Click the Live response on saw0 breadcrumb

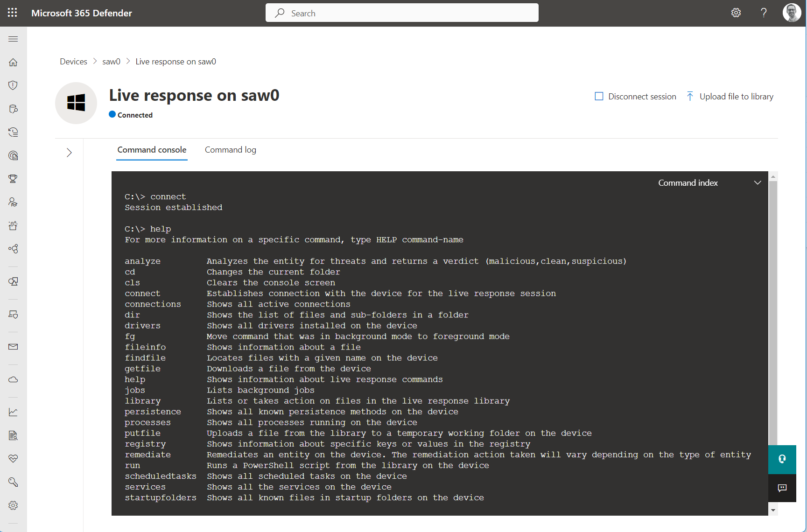tap(176, 62)
